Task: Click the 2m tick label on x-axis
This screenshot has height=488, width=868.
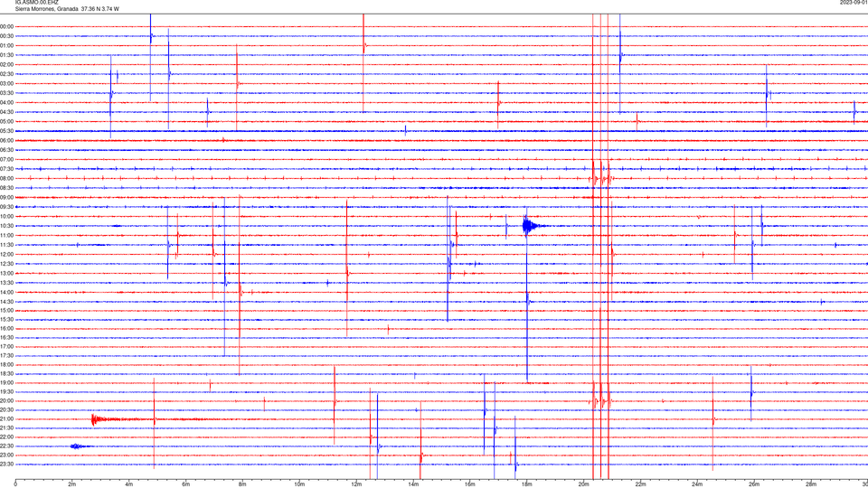Action: 72,484
